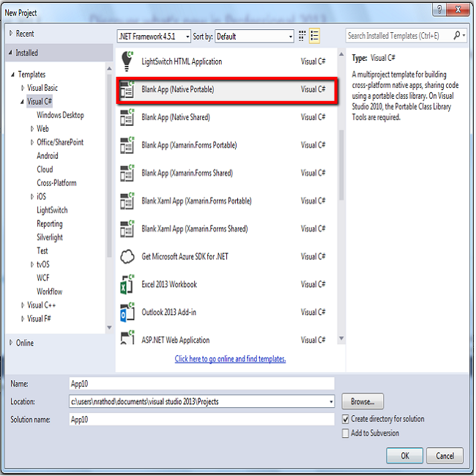Image resolution: width=476 pixels, height=476 pixels.
Task: Click the Blank App (Native Portable) template icon
Action: pos(127,89)
